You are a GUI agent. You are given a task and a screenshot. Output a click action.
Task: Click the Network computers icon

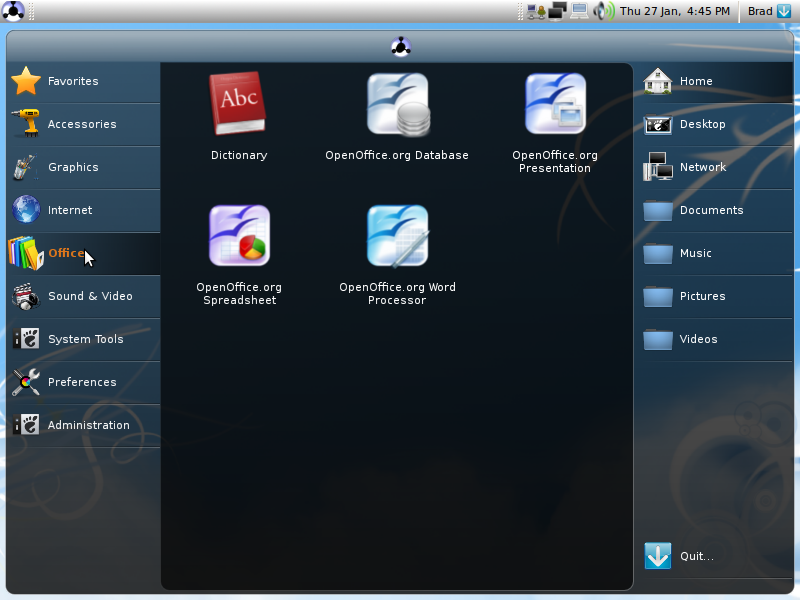click(x=657, y=166)
